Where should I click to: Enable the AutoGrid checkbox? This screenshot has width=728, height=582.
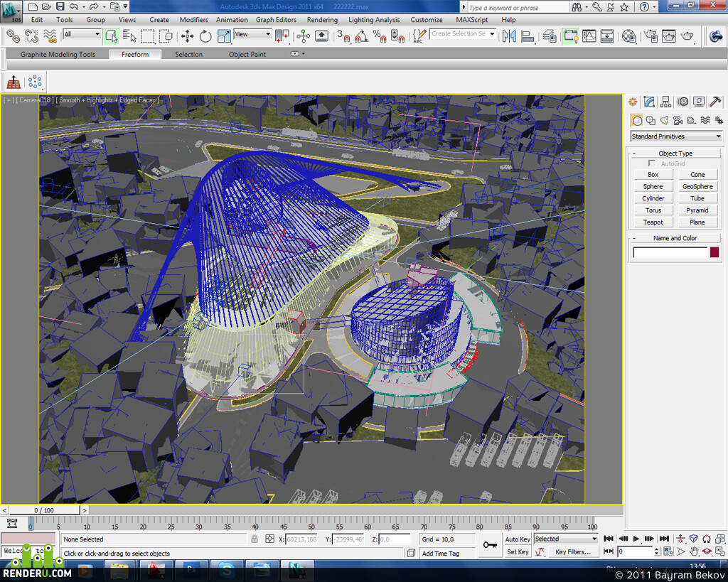click(x=651, y=163)
